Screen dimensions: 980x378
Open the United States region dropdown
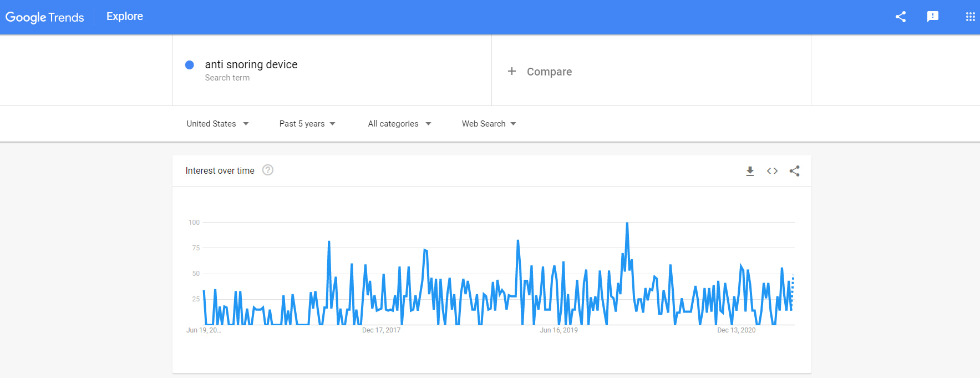pos(217,123)
